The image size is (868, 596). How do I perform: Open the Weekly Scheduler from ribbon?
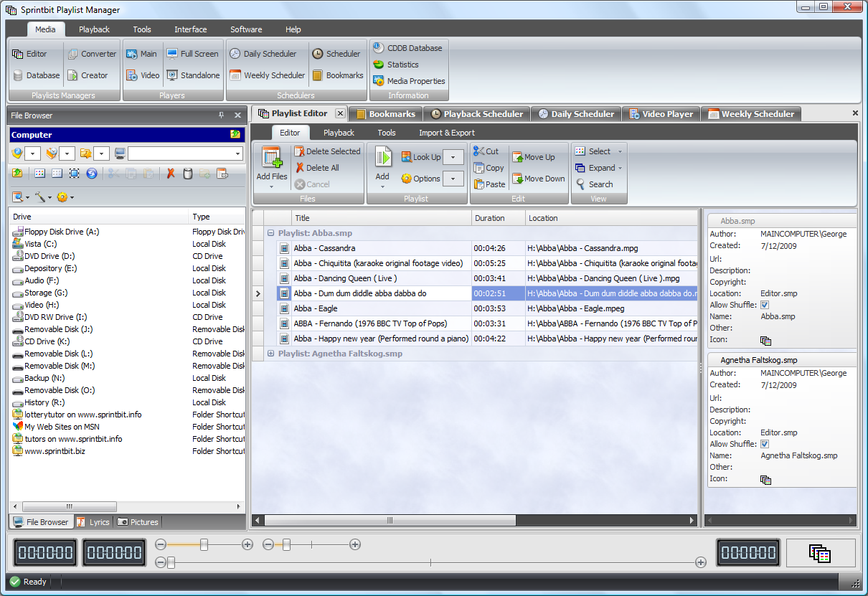[x=267, y=75]
